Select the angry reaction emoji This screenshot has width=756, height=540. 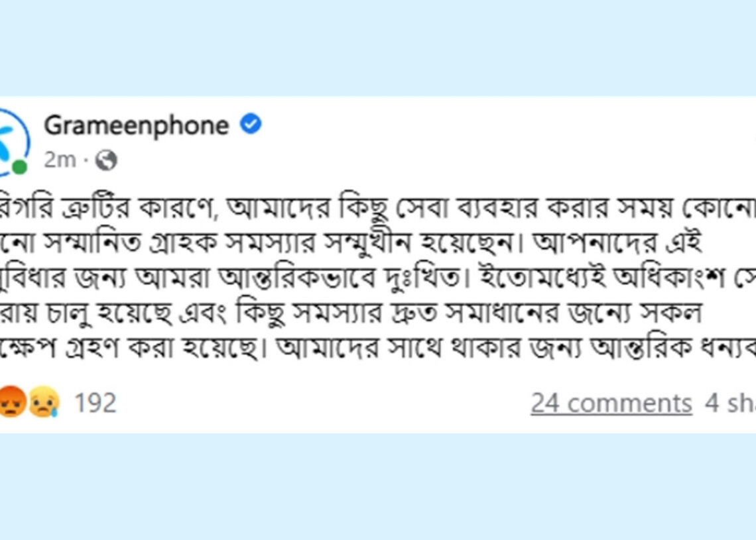click(11, 402)
